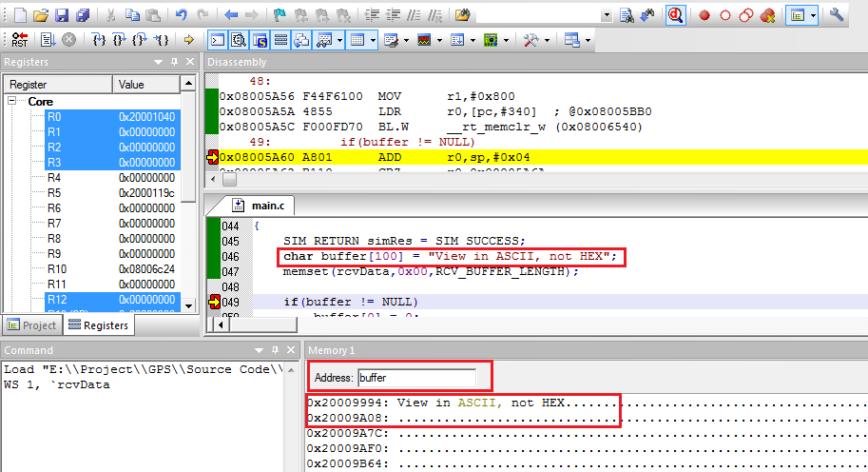Collapse the Core register group

tap(11, 101)
